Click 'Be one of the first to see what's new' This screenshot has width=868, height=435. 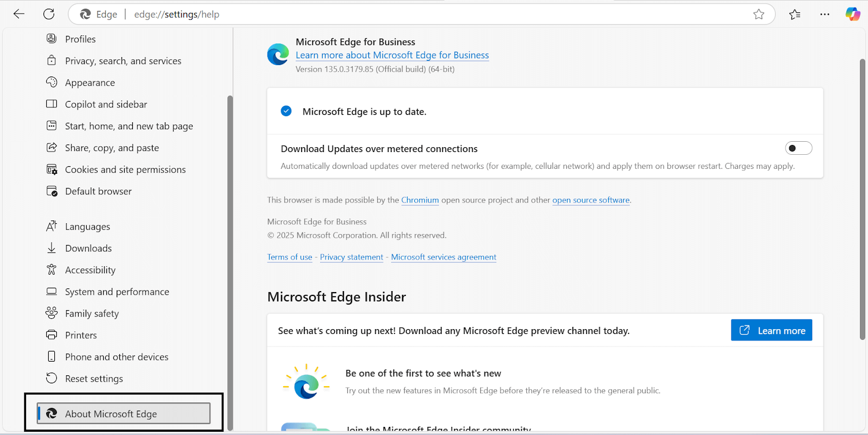(423, 373)
